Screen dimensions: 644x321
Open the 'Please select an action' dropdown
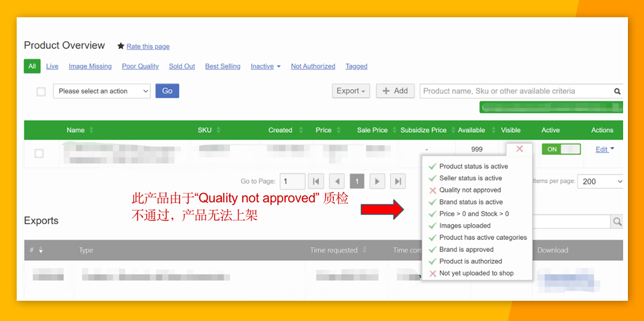point(101,91)
